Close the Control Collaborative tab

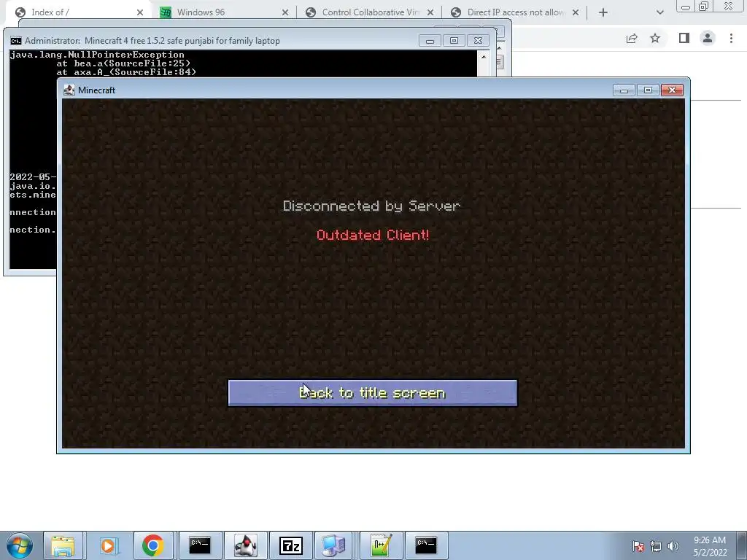pyautogui.click(x=430, y=12)
